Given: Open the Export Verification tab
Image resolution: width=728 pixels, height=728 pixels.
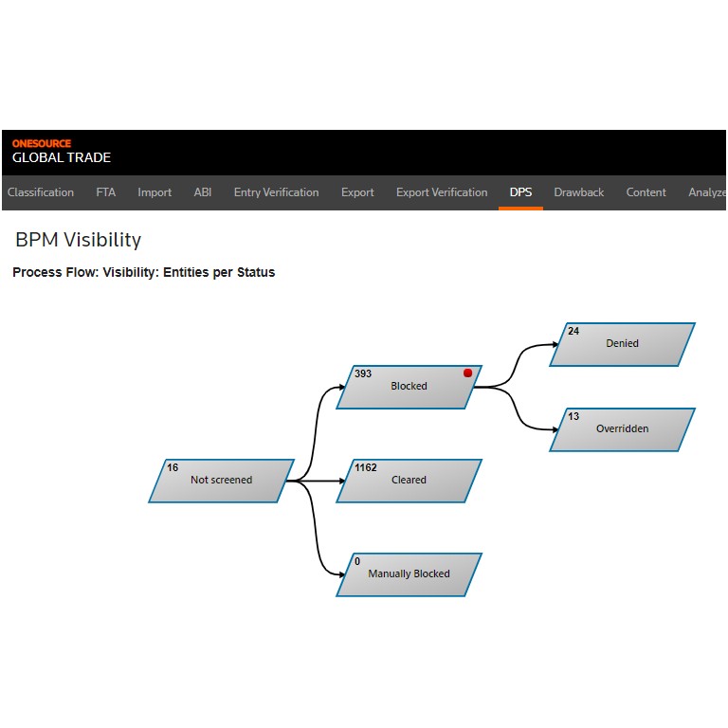Looking at the screenshot, I should 442,192.
